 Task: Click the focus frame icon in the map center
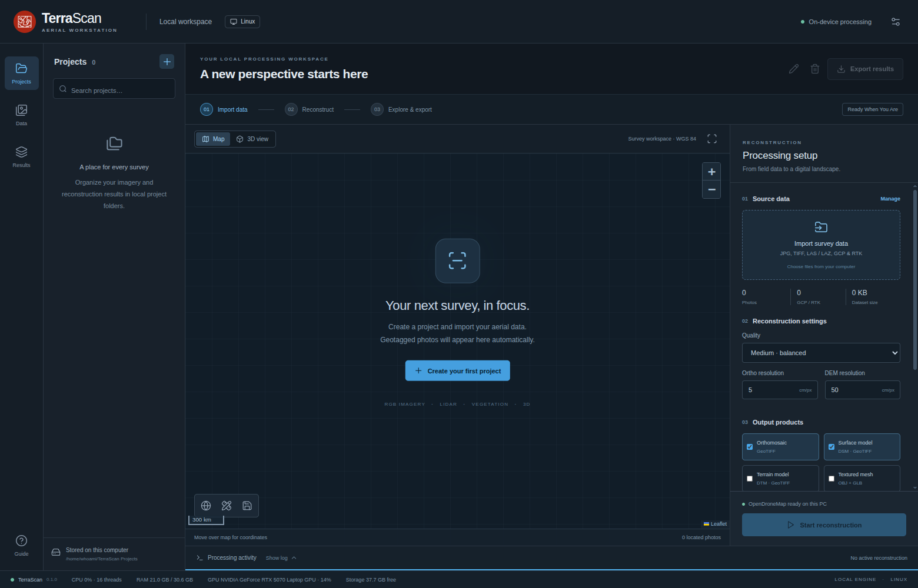[x=458, y=260]
